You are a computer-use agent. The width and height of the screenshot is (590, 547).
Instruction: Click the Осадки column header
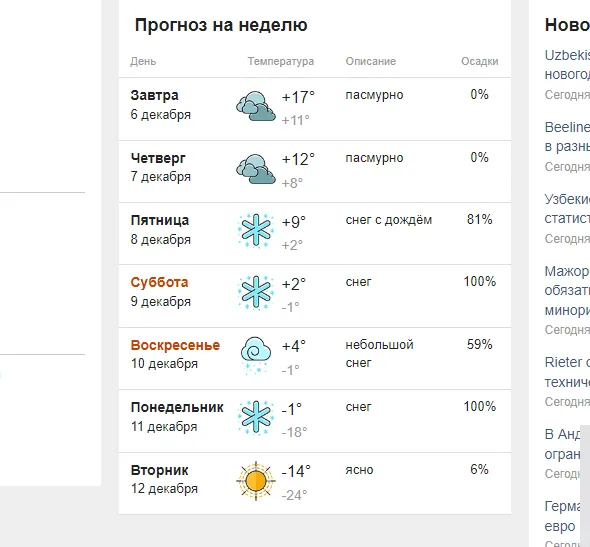click(x=480, y=61)
